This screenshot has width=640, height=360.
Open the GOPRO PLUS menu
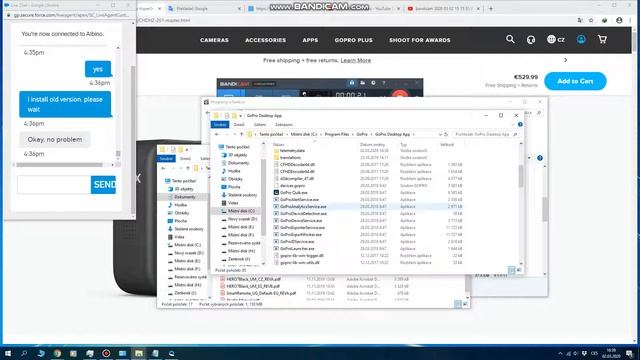click(x=353, y=40)
